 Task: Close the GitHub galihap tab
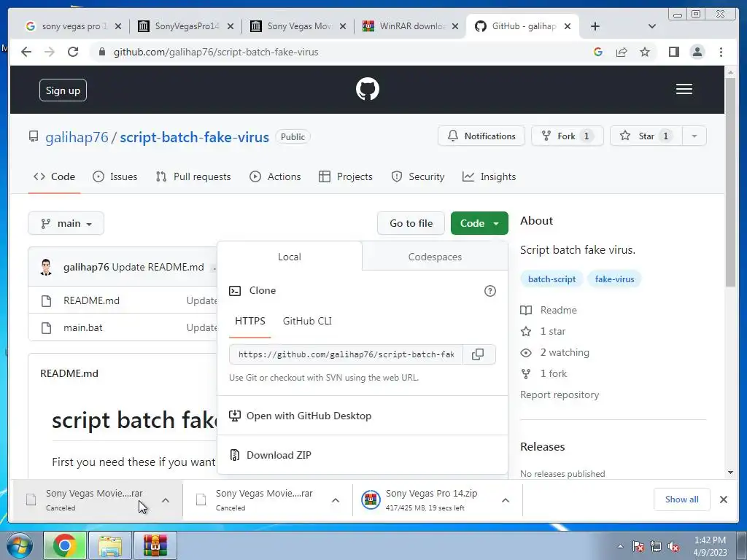pos(568,26)
